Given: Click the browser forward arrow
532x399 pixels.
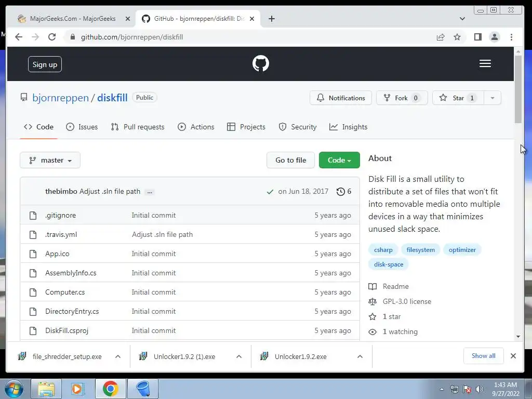Looking at the screenshot, I should click(x=35, y=37).
